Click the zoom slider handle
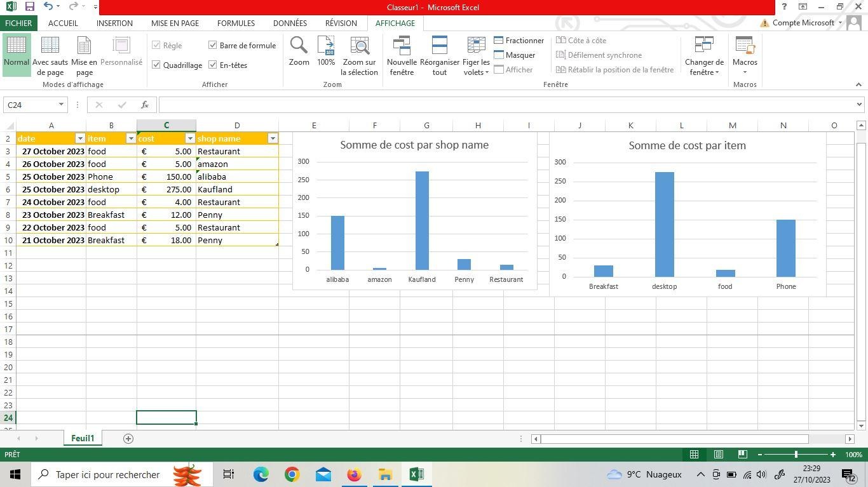 click(x=796, y=455)
